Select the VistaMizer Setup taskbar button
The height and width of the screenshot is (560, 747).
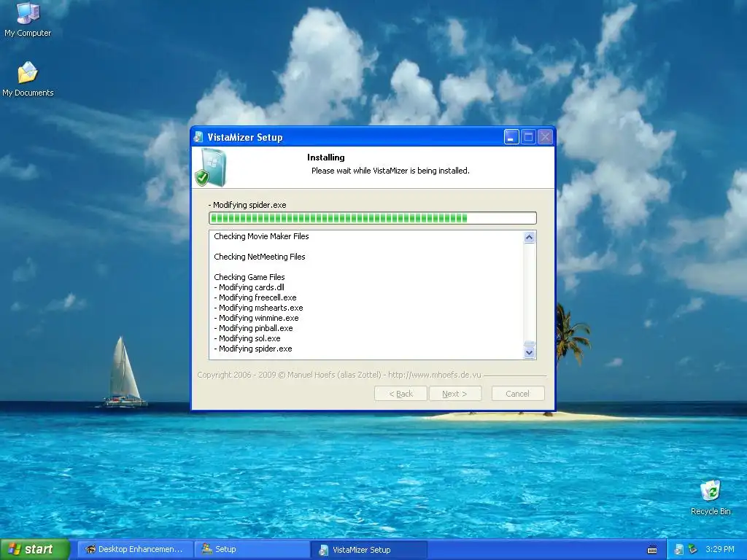[x=369, y=550]
